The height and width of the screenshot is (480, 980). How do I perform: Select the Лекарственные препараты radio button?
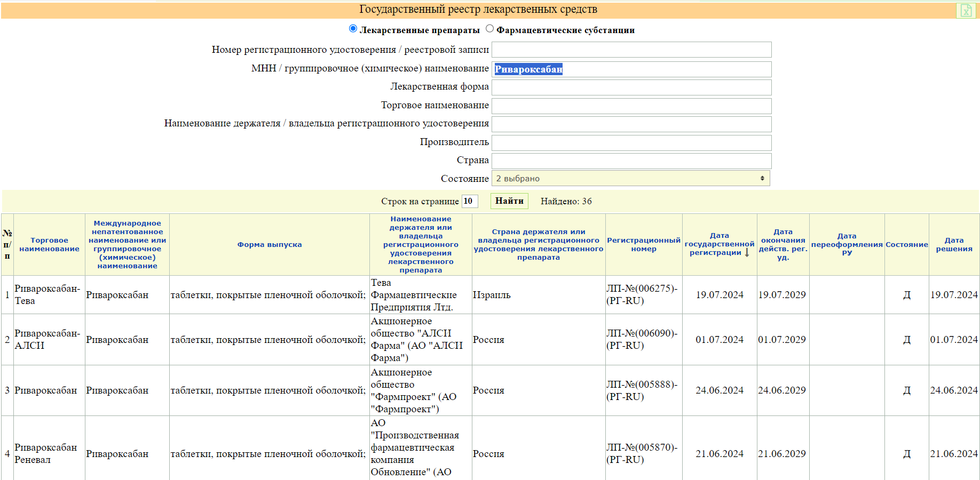point(353,29)
